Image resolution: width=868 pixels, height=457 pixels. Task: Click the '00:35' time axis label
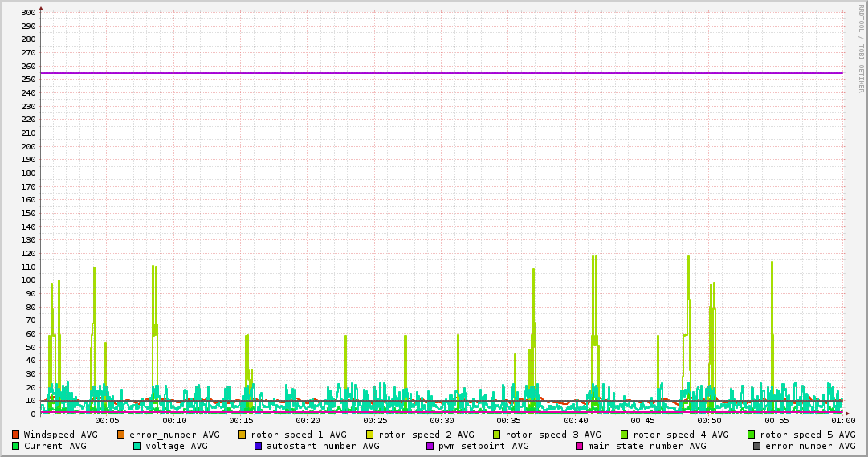point(509,421)
